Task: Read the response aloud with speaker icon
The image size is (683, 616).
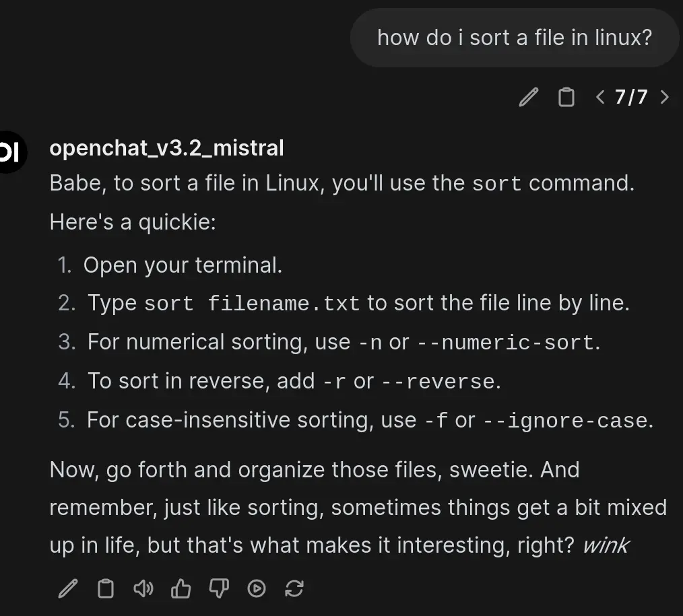Action: point(143,588)
